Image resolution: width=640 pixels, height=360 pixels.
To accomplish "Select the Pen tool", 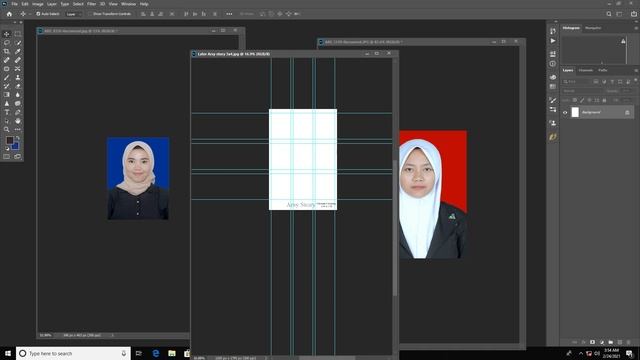I will click(18, 112).
